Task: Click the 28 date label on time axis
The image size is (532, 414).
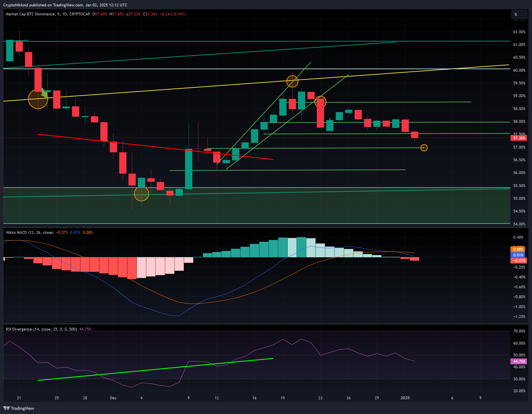Action: coord(85,398)
